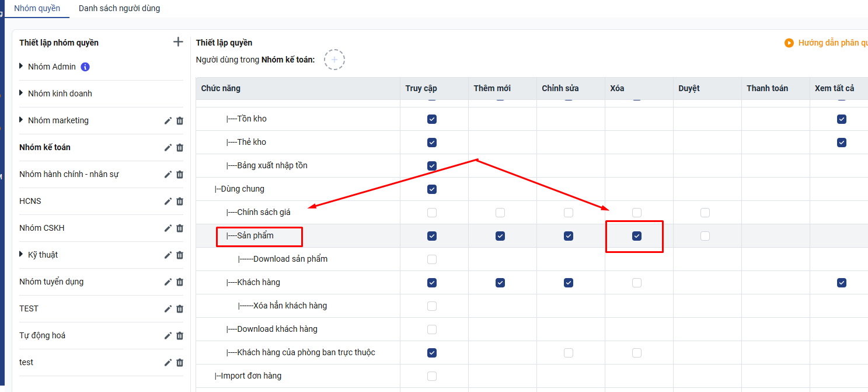The width and height of the screenshot is (868, 392).
Task: Uncheck the Xóa checkbox for Sản phẩm
Action: [637, 236]
